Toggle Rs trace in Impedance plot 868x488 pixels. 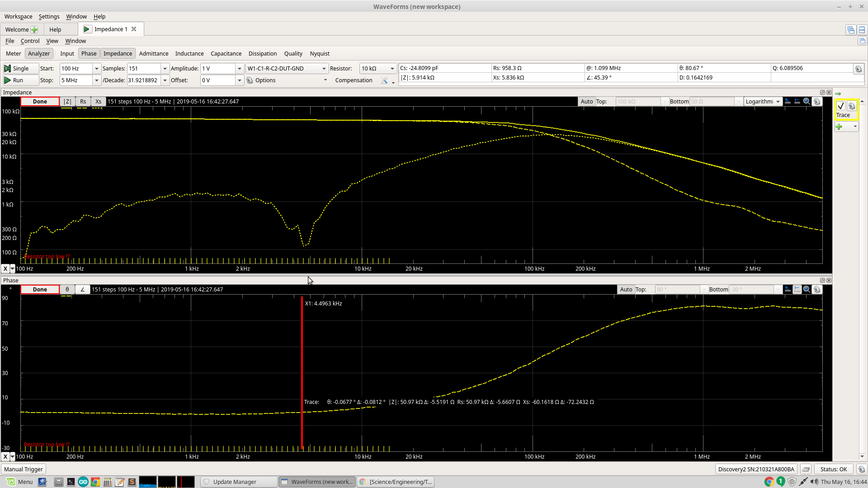coord(83,101)
